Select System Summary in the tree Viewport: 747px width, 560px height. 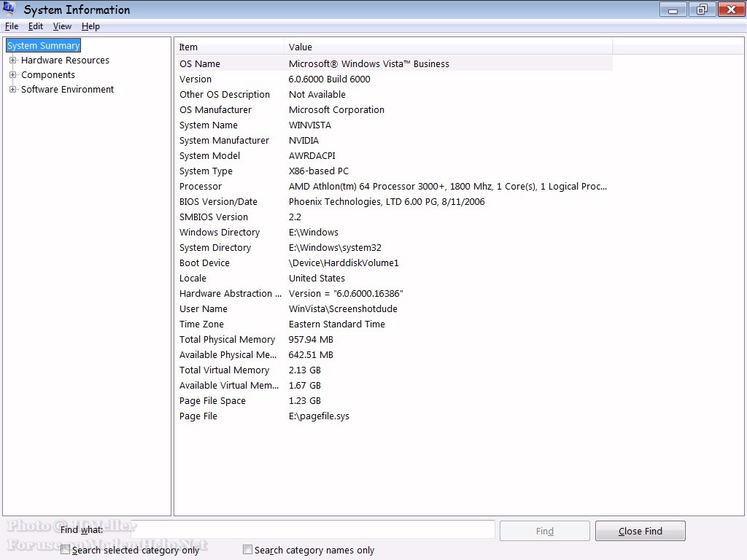(43, 45)
